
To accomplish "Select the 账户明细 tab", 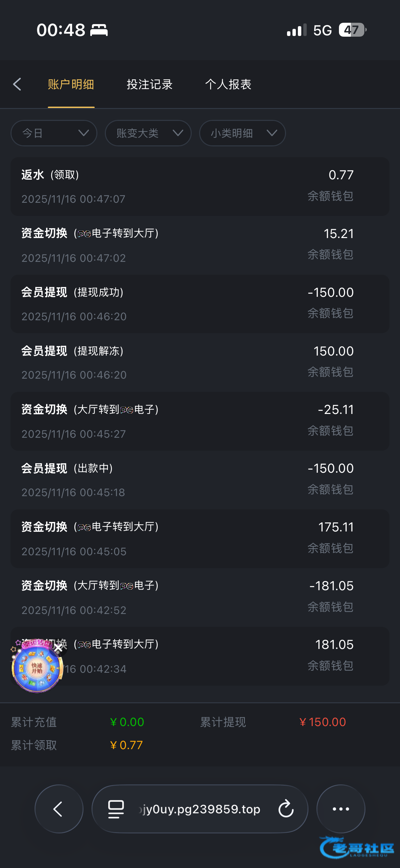I will [x=71, y=84].
